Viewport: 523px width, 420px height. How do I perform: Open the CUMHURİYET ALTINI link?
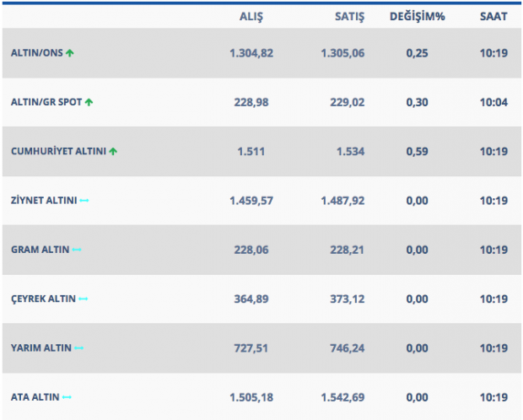[57, 152]
